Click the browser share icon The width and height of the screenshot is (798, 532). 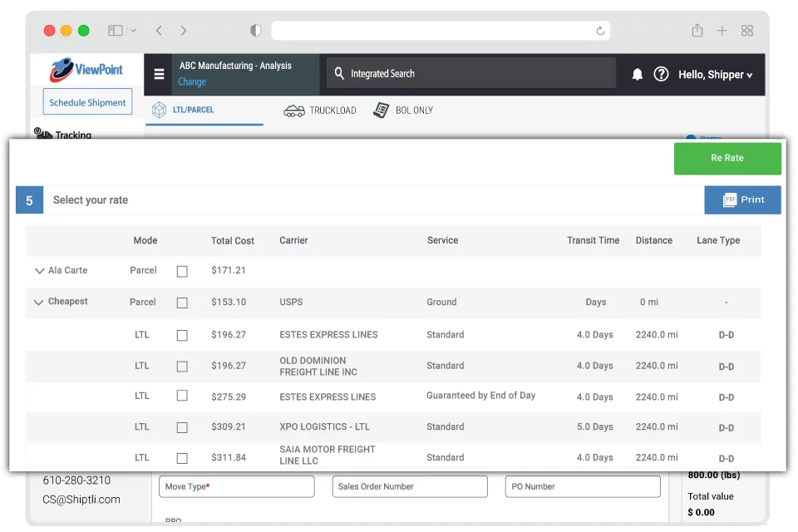pos(697,30)
